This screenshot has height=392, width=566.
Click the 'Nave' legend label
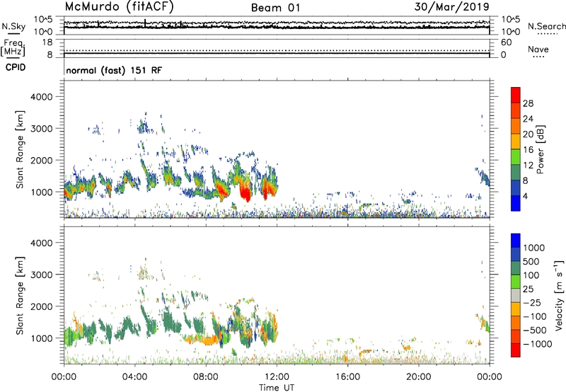[x=538, y=49]
